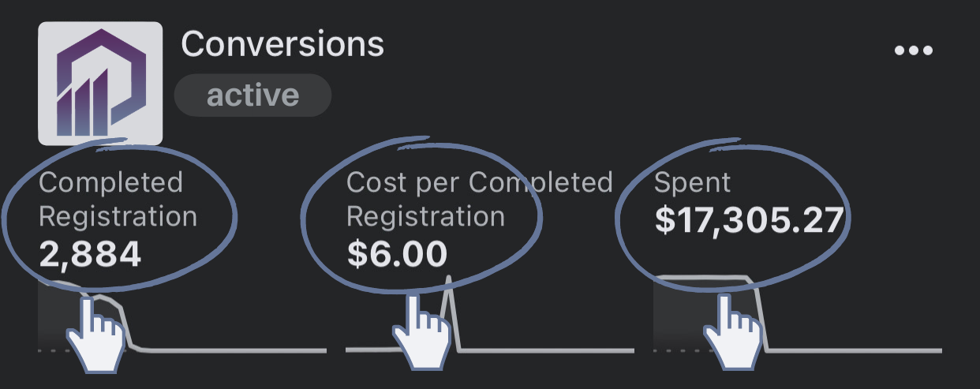The image size is (980, 389).
Task: Click the pointing hand under Completed Registration
Action: pos(96,332)
